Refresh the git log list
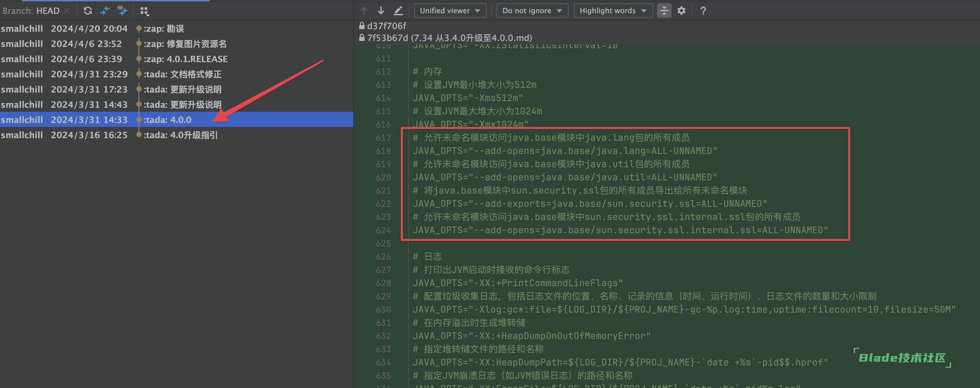980x388 pixels. pos(87,11)
